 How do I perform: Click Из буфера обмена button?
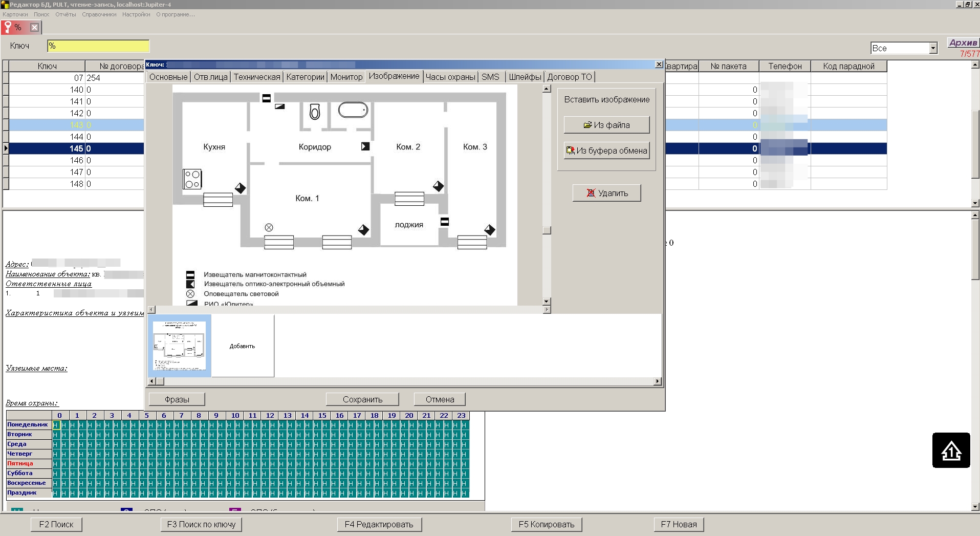pyautogui.click(x=606, y=151)
